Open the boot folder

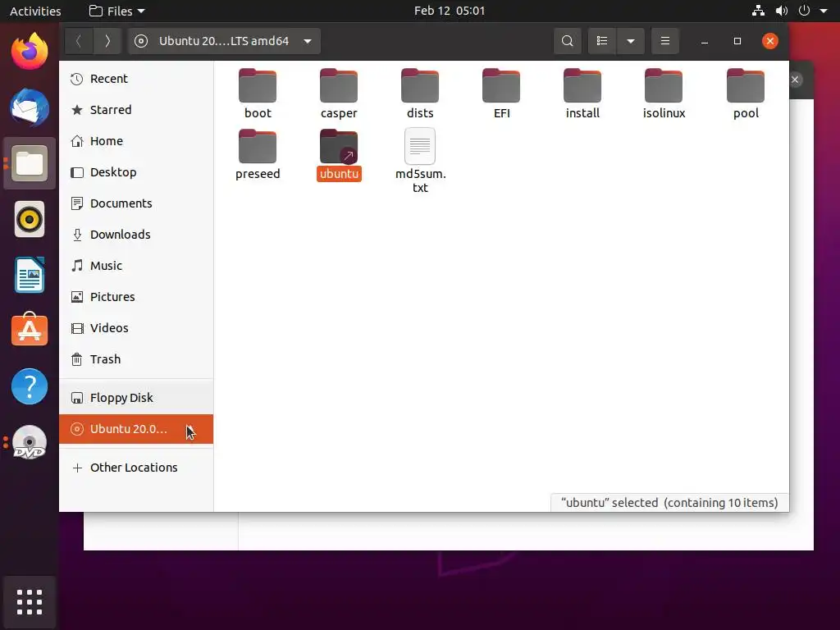[x=258, y=94]
